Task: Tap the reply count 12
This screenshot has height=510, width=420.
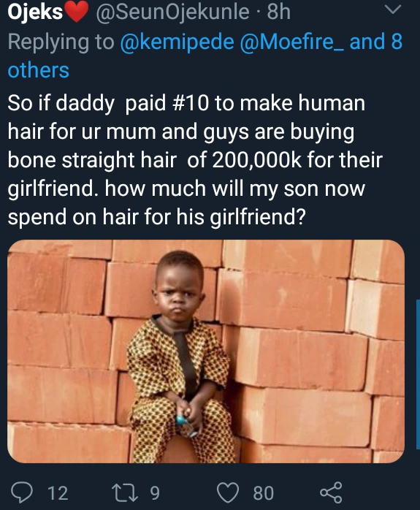Action: coord(58,492)
